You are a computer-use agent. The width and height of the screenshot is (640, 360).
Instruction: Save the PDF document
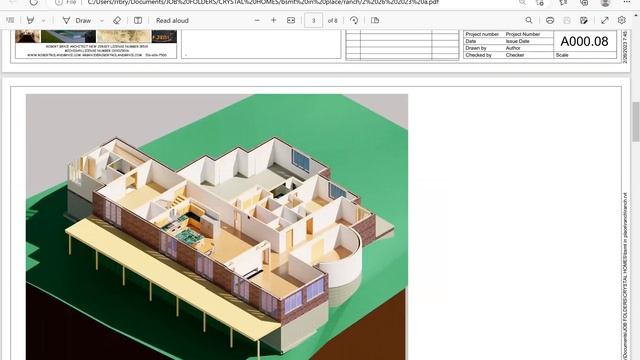point(567,20)
